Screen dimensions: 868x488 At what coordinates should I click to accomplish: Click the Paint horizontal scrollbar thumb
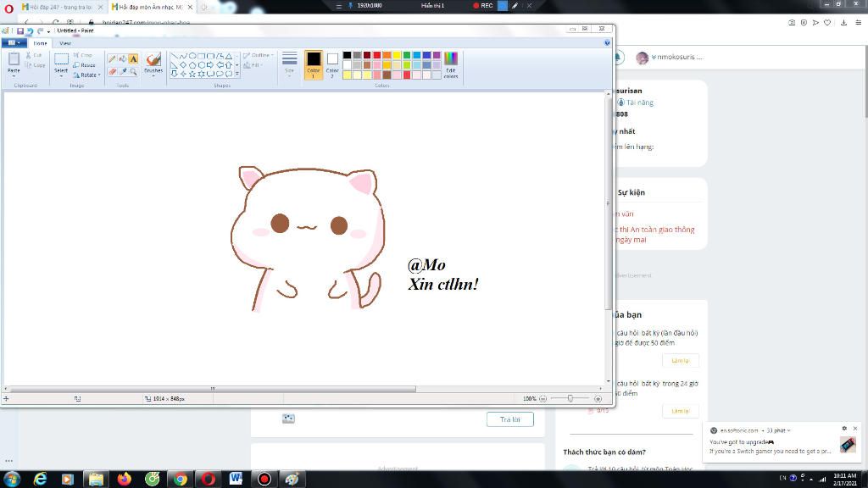click(x=213, y=389)
